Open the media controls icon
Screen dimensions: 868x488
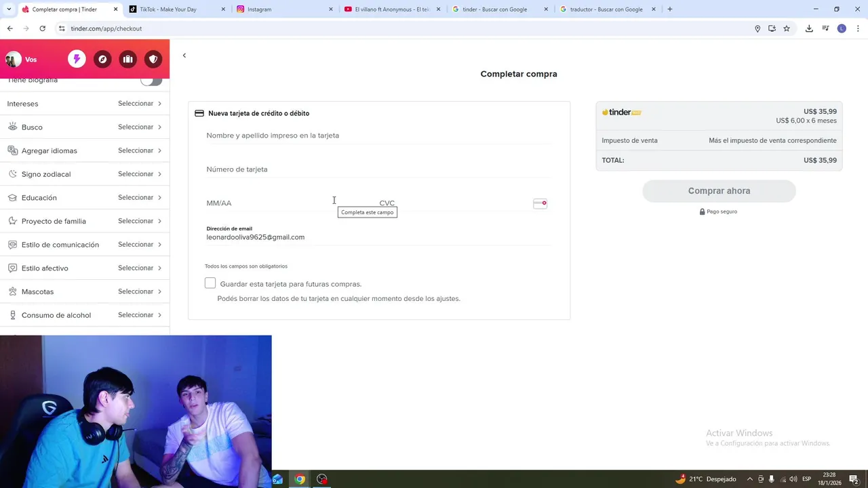point(825,28)
